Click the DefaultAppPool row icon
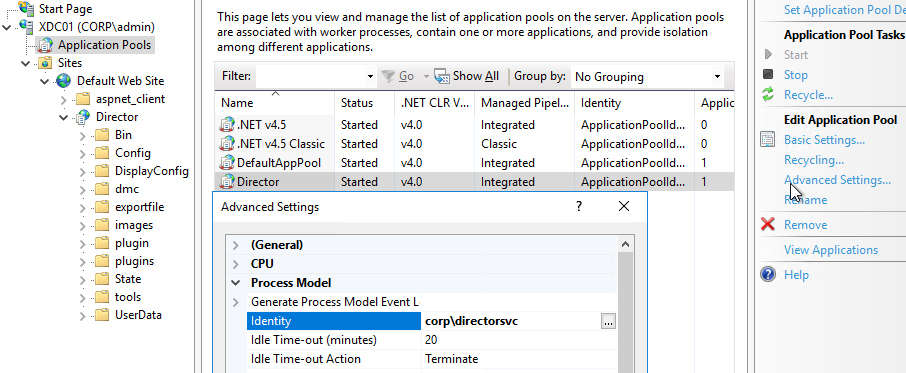 point(227,163)
